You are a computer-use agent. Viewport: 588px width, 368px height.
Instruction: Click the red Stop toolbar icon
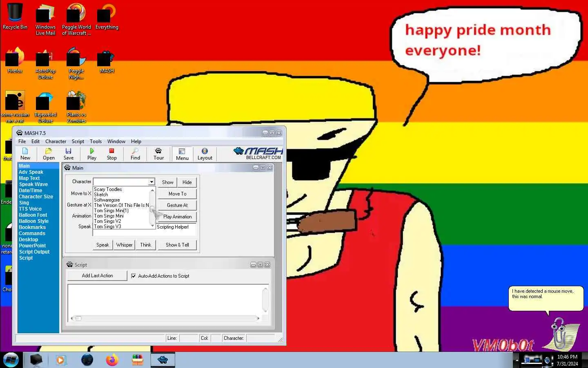112,154
